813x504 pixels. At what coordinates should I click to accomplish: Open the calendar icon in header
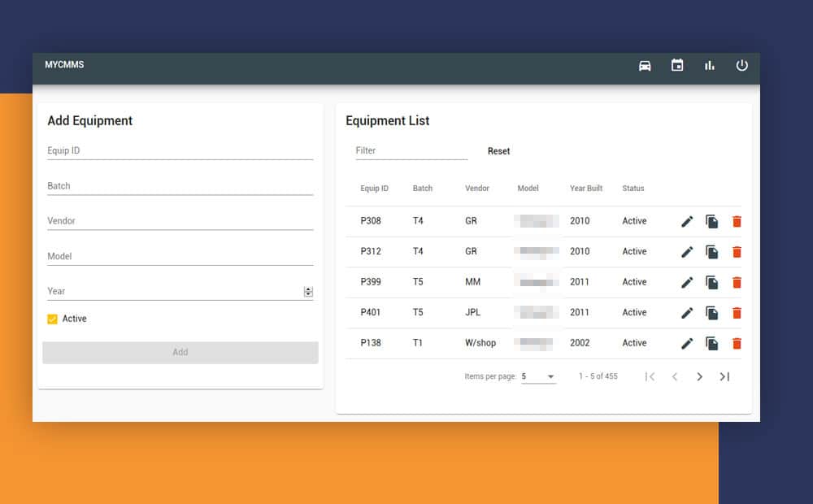click(677, 65)
